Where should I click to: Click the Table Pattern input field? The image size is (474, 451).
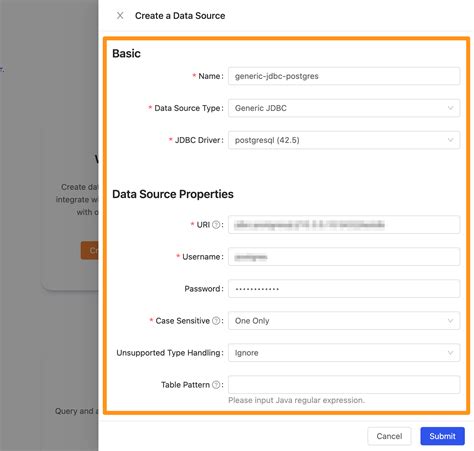(344, 385)
